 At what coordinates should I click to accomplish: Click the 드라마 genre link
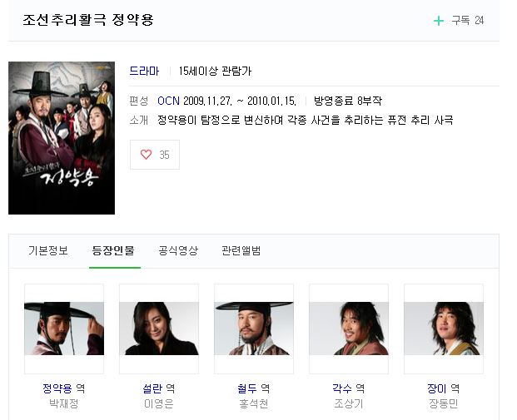click(x=144, y=71)
